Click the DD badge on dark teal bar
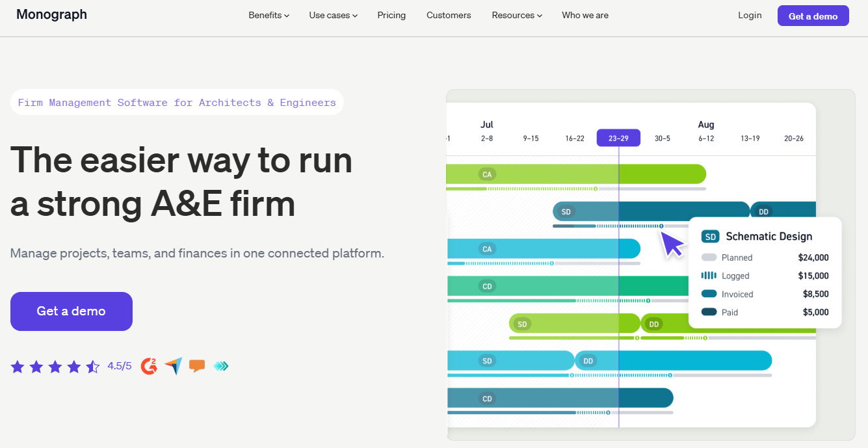 [763, 212]
